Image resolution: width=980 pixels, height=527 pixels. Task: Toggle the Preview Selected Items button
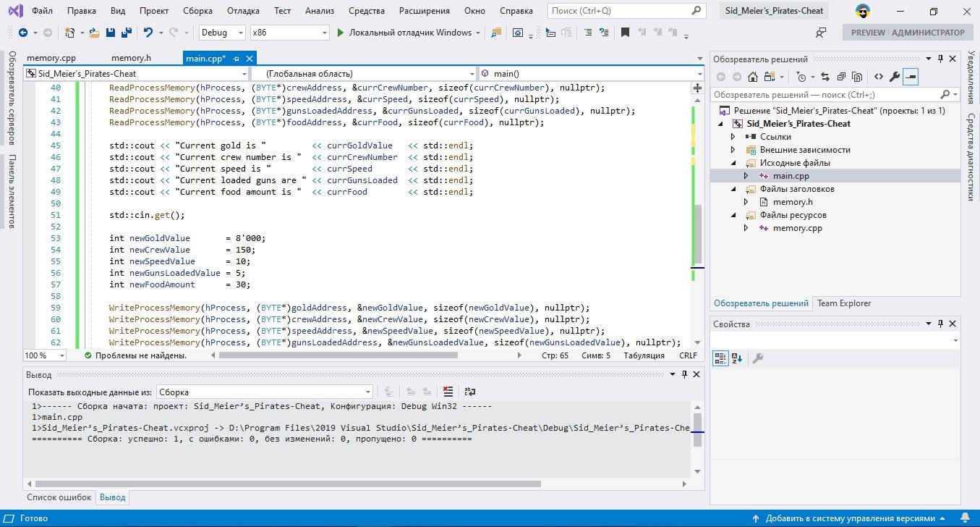click(911, 77)
